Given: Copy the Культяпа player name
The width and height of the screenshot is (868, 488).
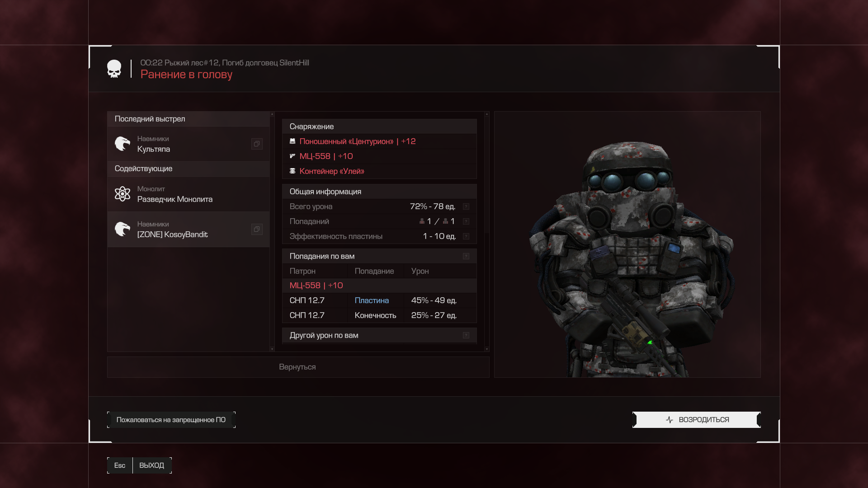Looking at the screenshot, I should pyautogui.click(x=256, y=144).
